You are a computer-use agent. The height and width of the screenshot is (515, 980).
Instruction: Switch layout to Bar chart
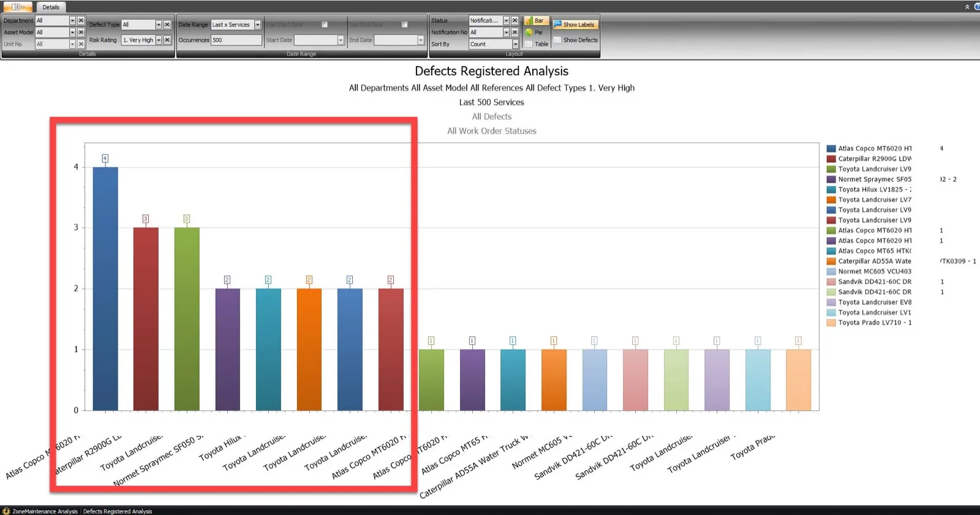[x=535, y=20]
